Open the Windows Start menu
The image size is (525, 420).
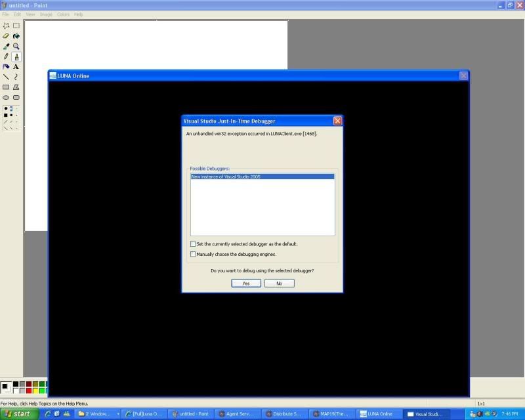[19, 414]
